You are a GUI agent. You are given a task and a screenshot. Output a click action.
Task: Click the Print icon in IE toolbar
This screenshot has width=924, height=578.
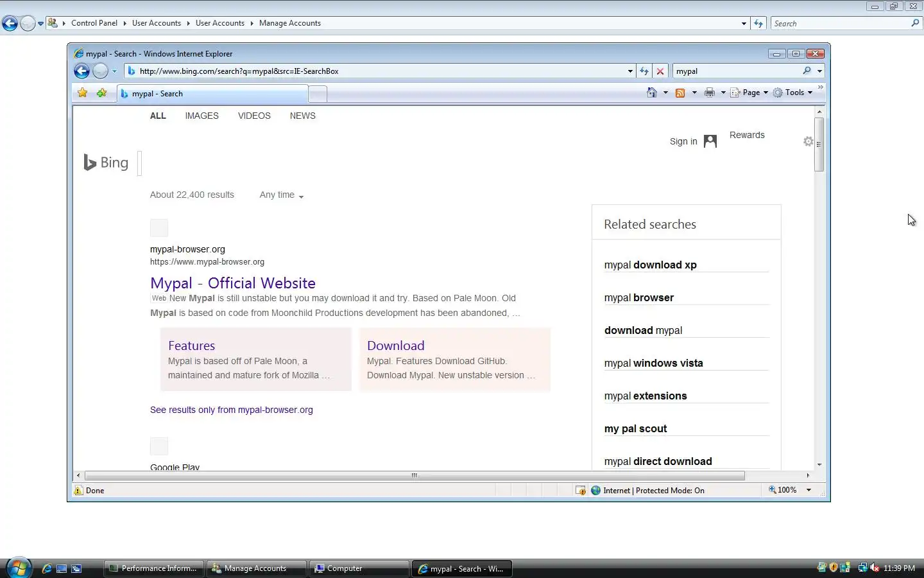tap(709, 92)
